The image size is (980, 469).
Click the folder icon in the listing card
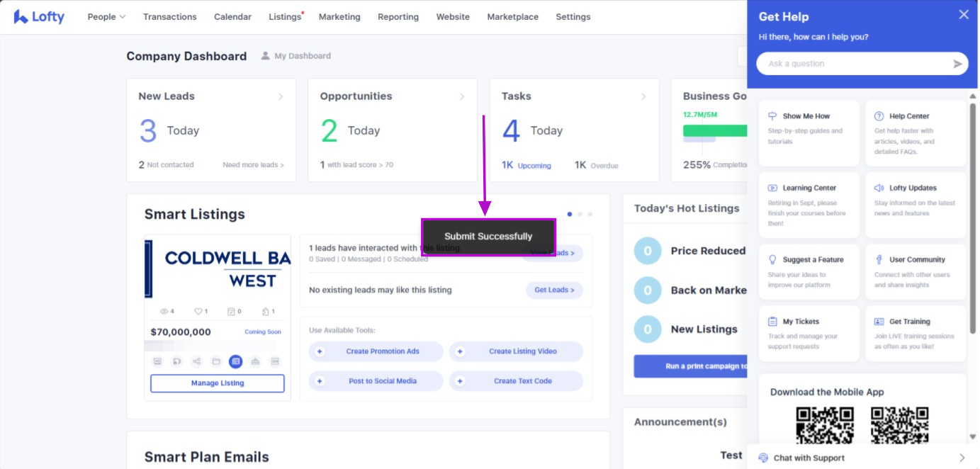(x=216, y=361)
